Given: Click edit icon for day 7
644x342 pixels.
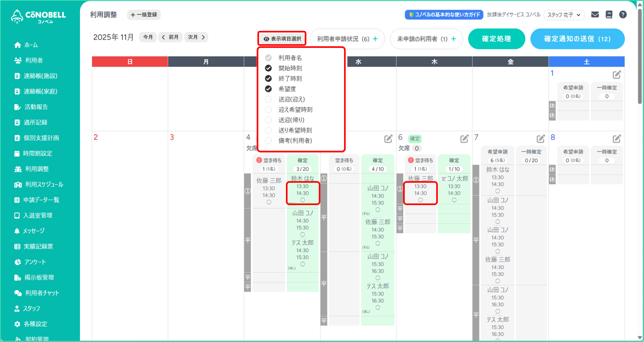Looking at the screenshot, I should coord(540,139).
